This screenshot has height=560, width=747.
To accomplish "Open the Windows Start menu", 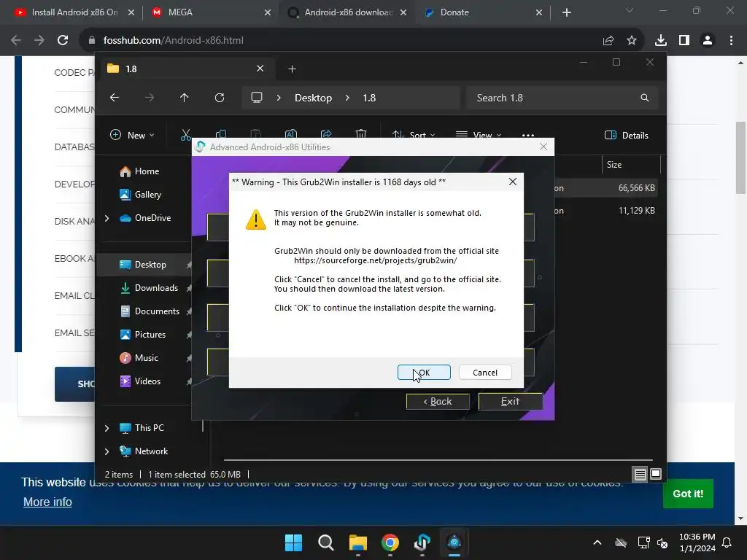I will point(293,542).
